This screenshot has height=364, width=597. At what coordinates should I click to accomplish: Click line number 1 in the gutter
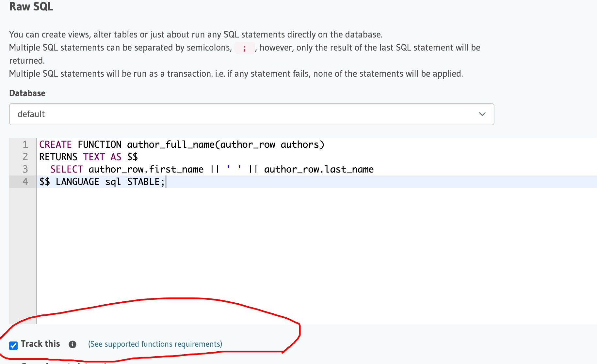pyautogui.click(x=25, y=144)
